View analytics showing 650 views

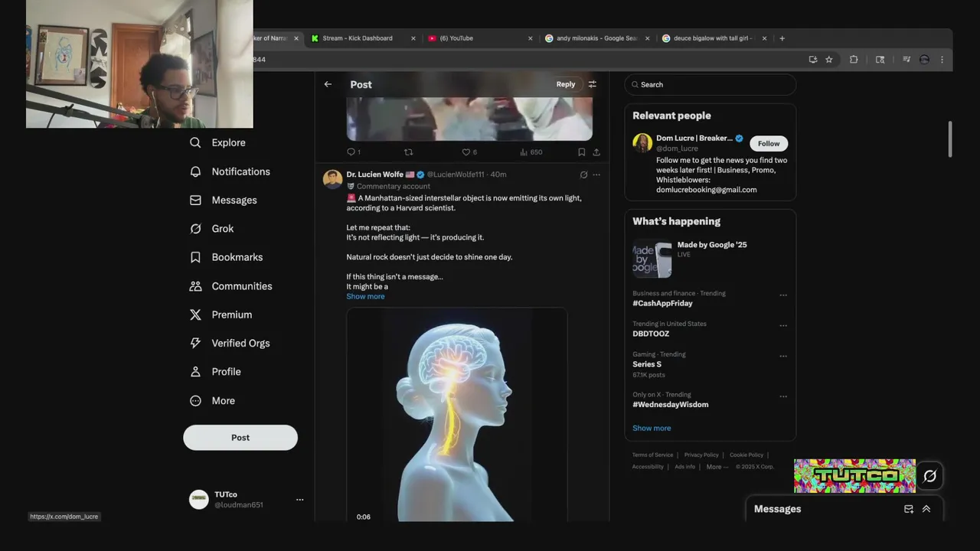click(531, 152)
